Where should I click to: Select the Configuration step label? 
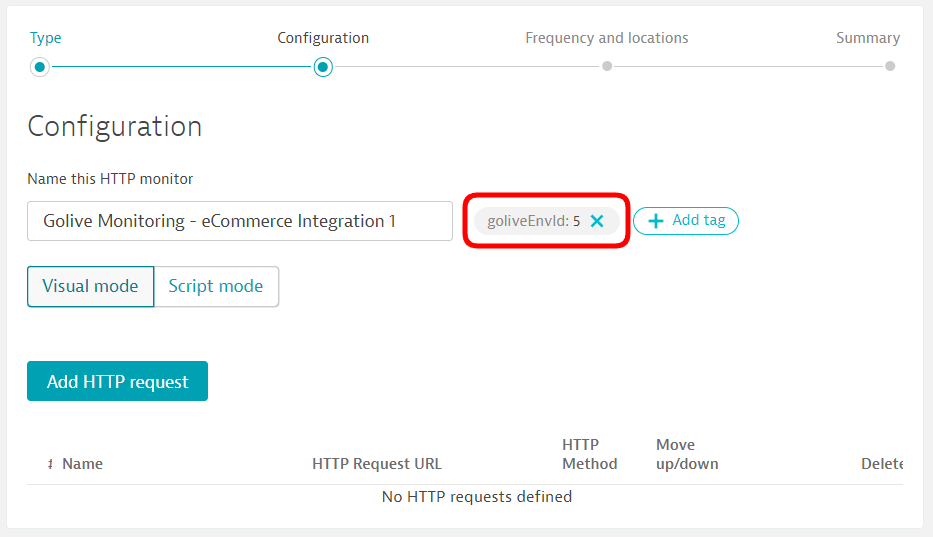coord(323,38)
